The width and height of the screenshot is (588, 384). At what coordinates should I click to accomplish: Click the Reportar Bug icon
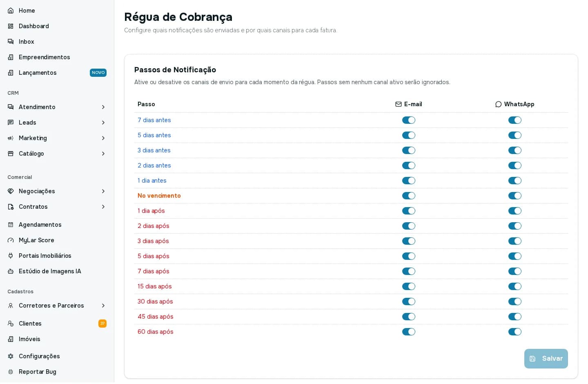point(11,372)
